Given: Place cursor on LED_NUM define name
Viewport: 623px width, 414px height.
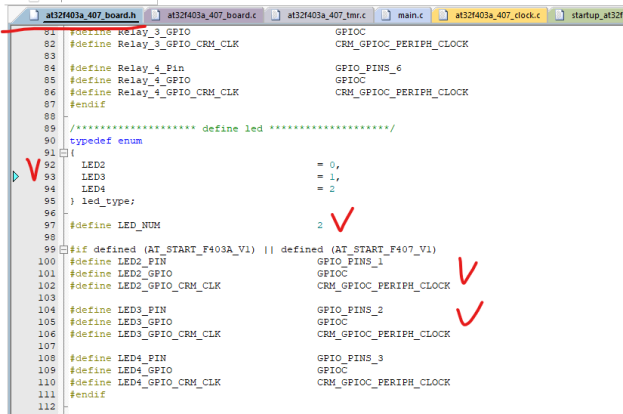Looking at the screenshot, I should point(130,225).
